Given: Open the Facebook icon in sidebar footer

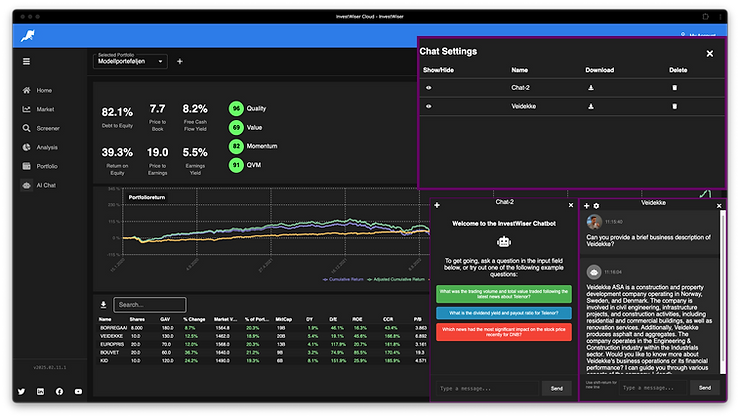Looking at the screenshot, I should [x=59, y=392].
